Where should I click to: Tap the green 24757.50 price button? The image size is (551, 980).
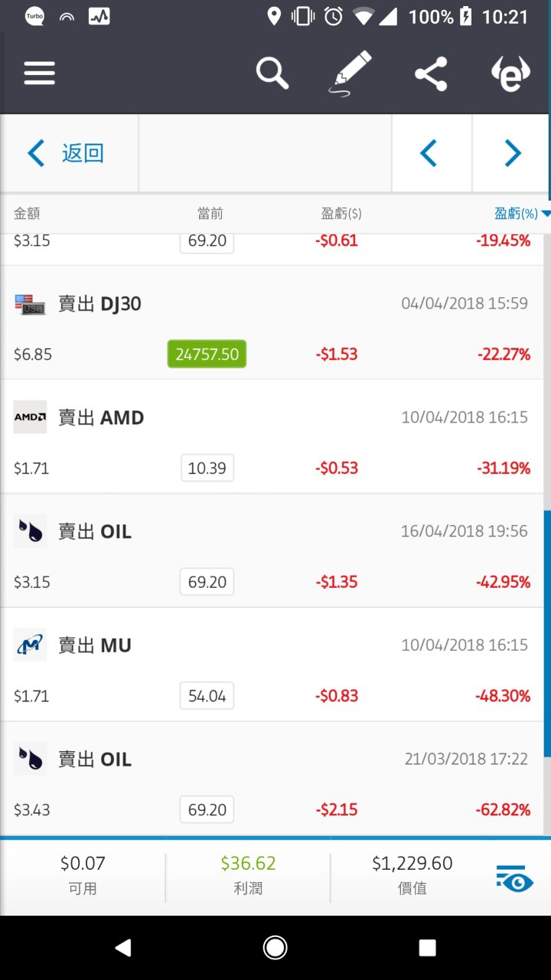pos(207,354)
